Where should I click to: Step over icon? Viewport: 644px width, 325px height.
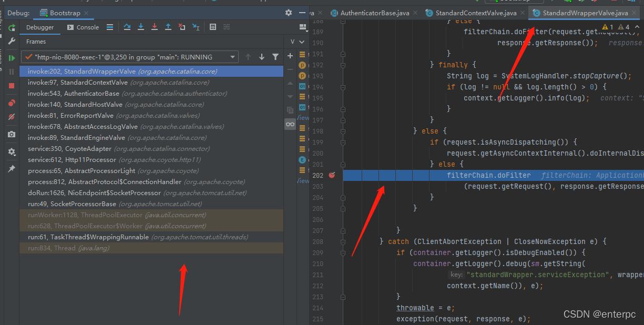[x=127, y=27]
